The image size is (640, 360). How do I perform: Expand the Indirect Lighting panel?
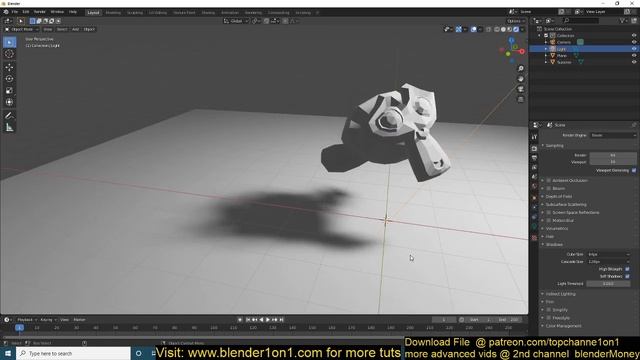tap(560, 294)
